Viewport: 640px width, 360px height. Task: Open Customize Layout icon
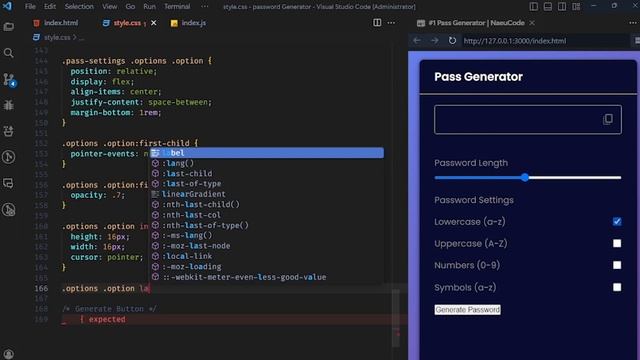click(x=576, y=7)
